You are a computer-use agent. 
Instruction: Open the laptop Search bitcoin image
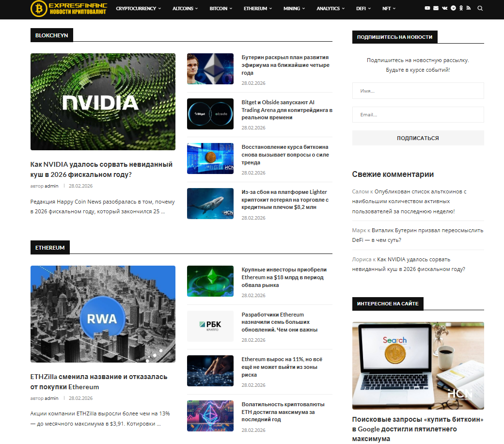point(418,365)
